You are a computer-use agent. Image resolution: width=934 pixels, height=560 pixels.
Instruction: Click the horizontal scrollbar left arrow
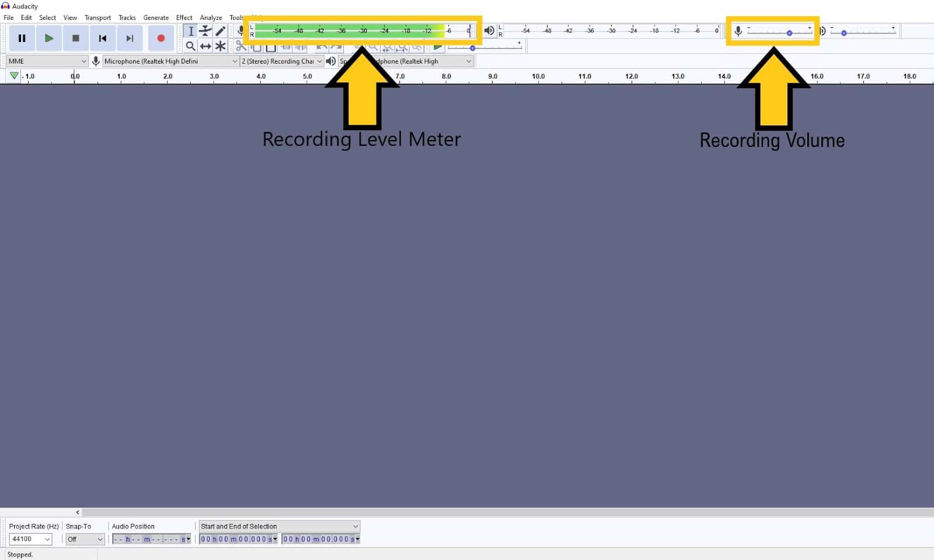(77, 512)
